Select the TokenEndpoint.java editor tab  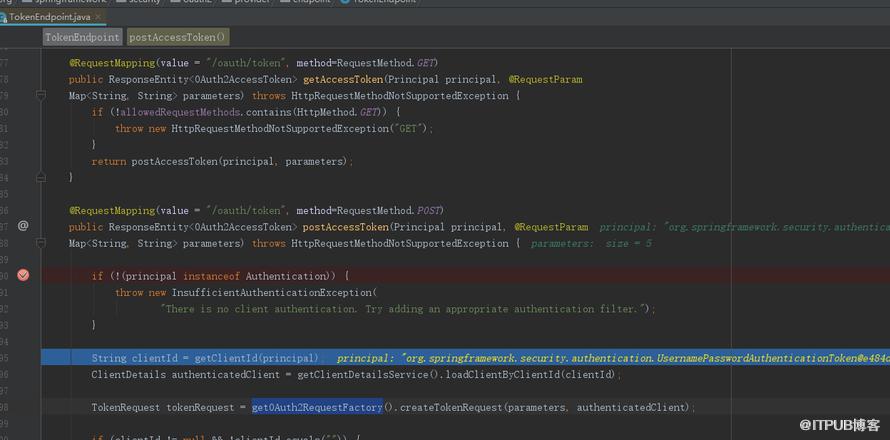click(50, 17)
